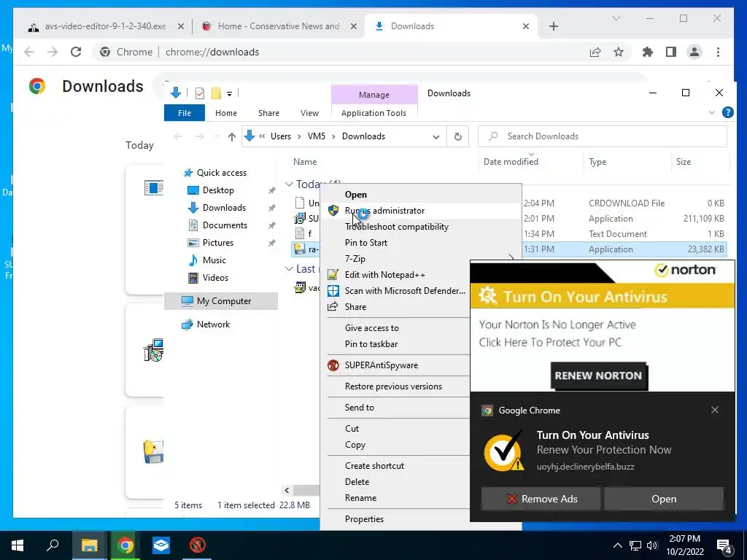Click VM5 in the address path
Image resolution: width=747 pixels, height=560 pixels.
pos(317,136)
